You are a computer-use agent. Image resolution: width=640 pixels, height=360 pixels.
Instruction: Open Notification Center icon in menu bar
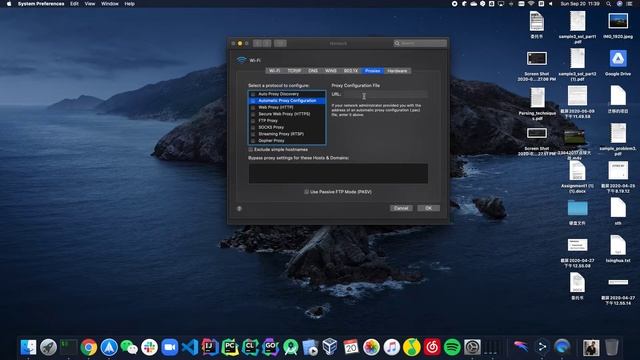click(x=629, y=4)
